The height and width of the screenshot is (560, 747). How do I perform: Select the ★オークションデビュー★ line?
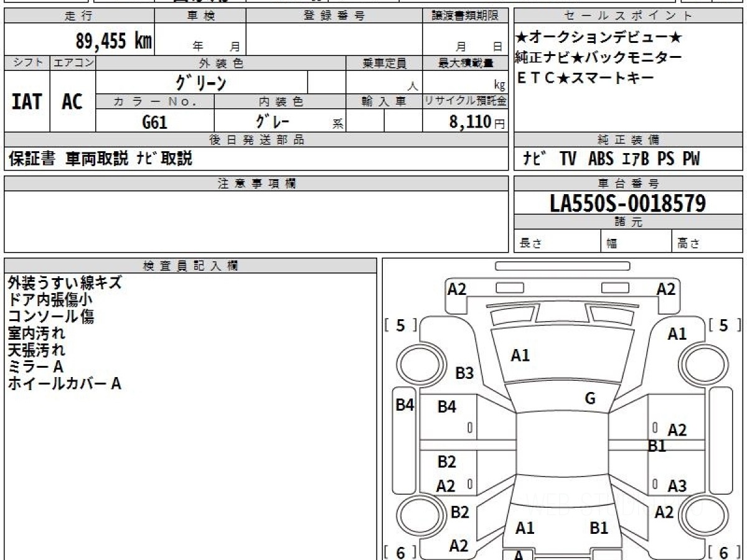[599, 38]
